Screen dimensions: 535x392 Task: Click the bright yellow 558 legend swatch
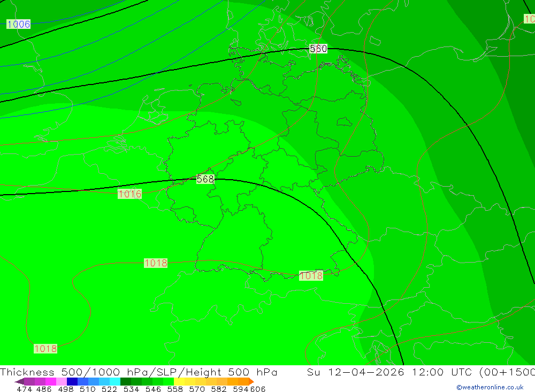point(179,381)
